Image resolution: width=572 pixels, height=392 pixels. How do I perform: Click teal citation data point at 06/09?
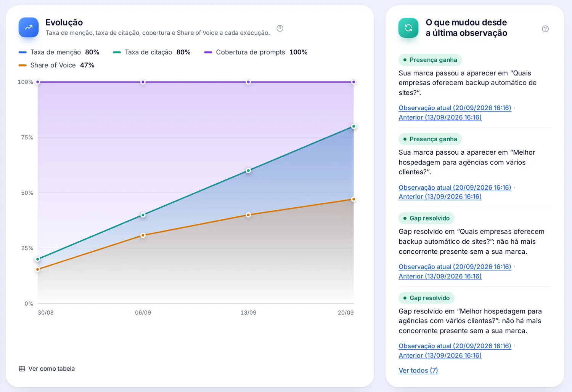pyautogui.click(x=143, y=215)
